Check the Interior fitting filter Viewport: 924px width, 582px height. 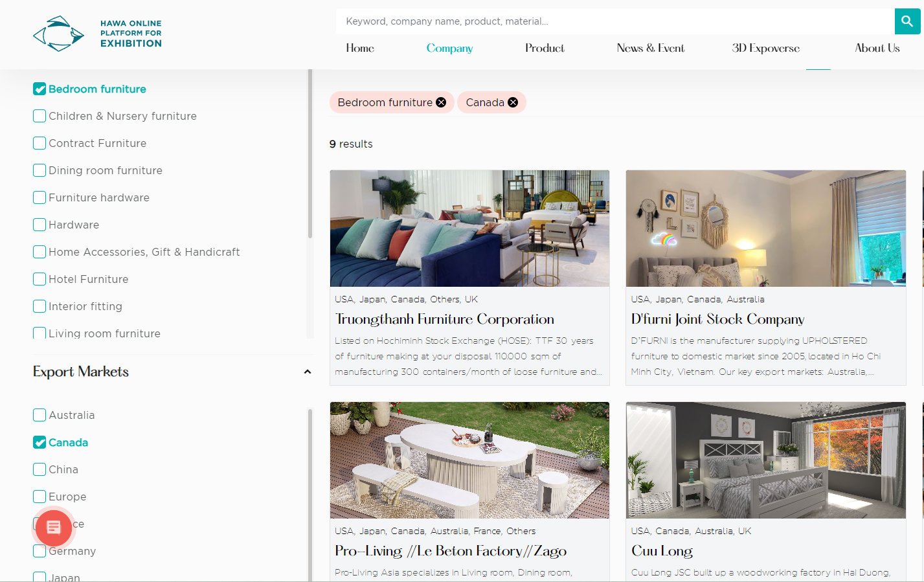tap(39, 306)
